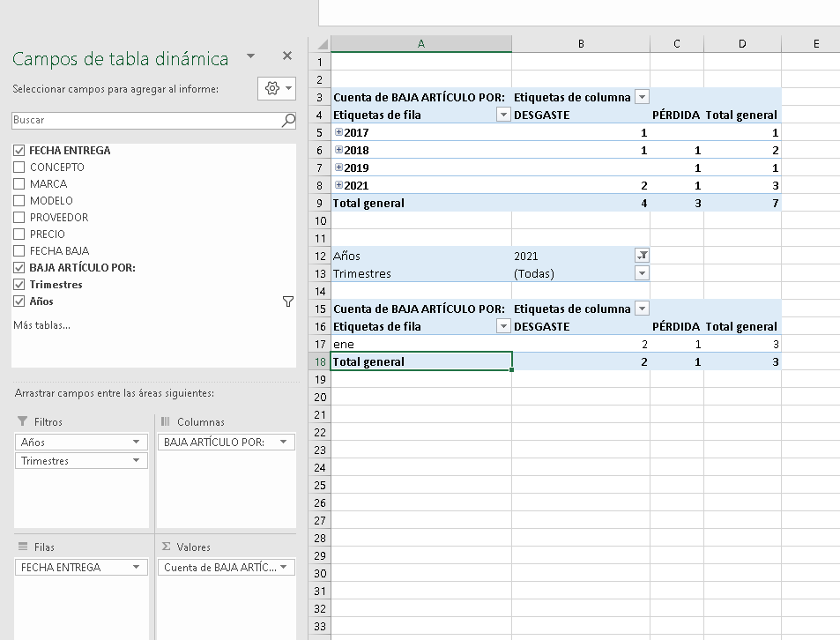Uncheck the FECHA ENTREGA field

click(19, 151)
